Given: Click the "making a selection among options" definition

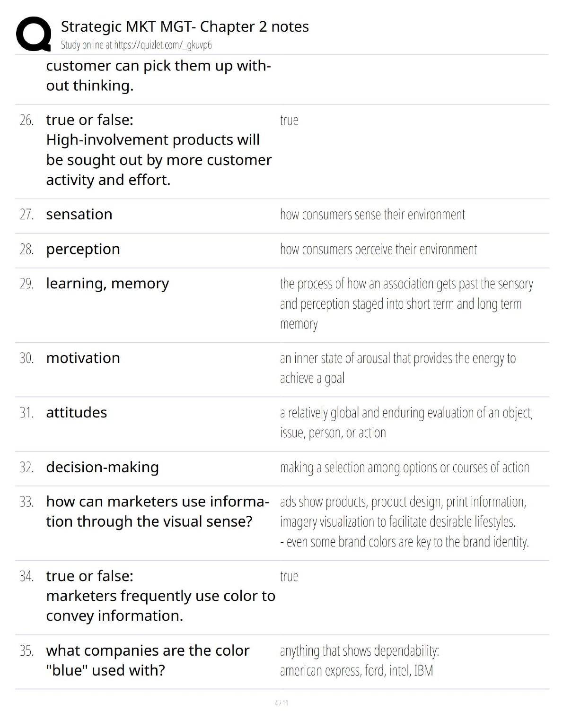Looking at the screenshot, I should (x=405, y=468).
